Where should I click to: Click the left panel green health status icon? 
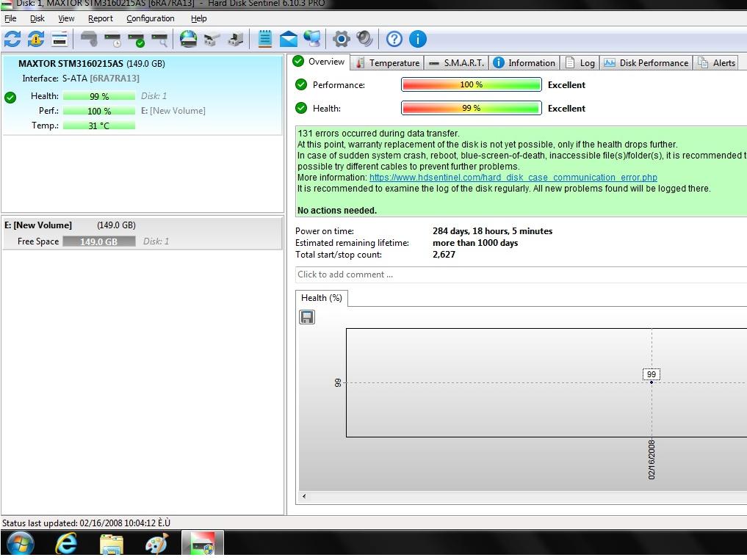[x=10, y=98]
